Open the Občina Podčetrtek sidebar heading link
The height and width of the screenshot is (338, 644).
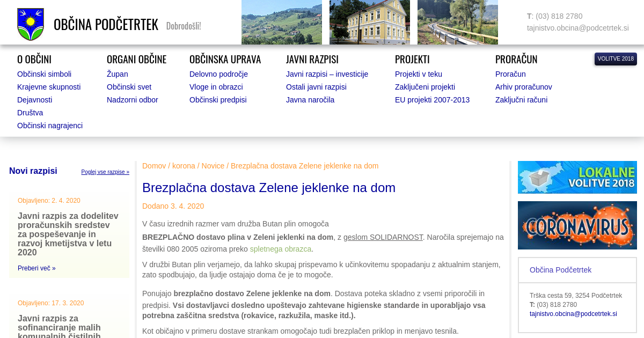[560, 270]
